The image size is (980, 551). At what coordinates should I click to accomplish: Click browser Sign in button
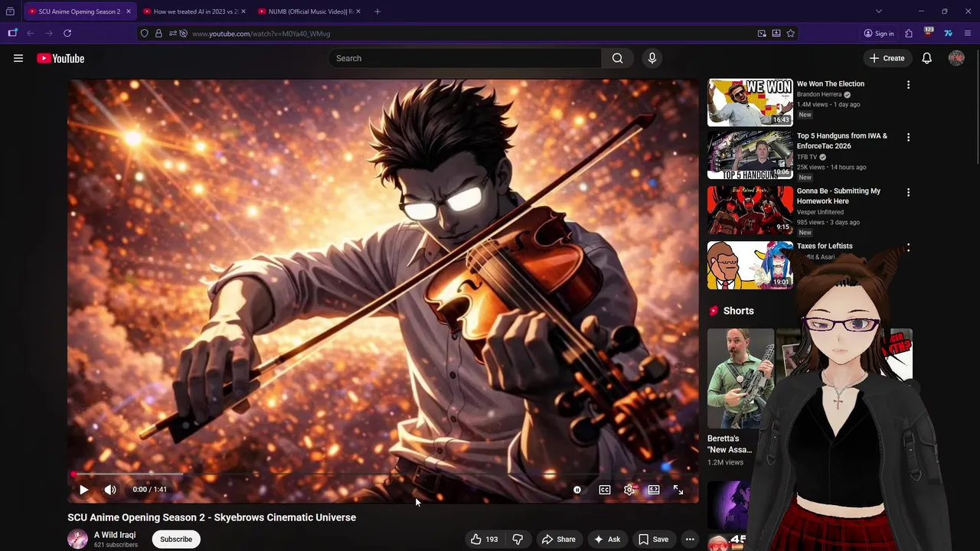click(x=879, y=34)
